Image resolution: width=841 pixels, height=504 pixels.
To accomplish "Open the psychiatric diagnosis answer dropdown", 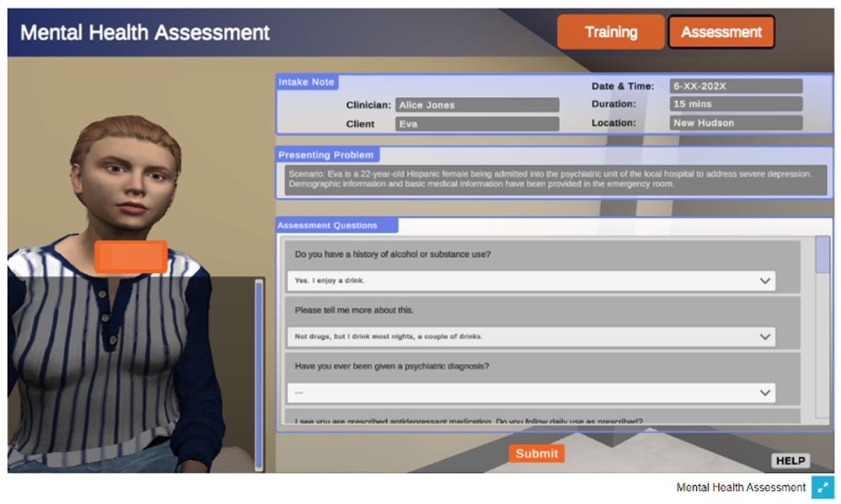I will click(531, 392).
